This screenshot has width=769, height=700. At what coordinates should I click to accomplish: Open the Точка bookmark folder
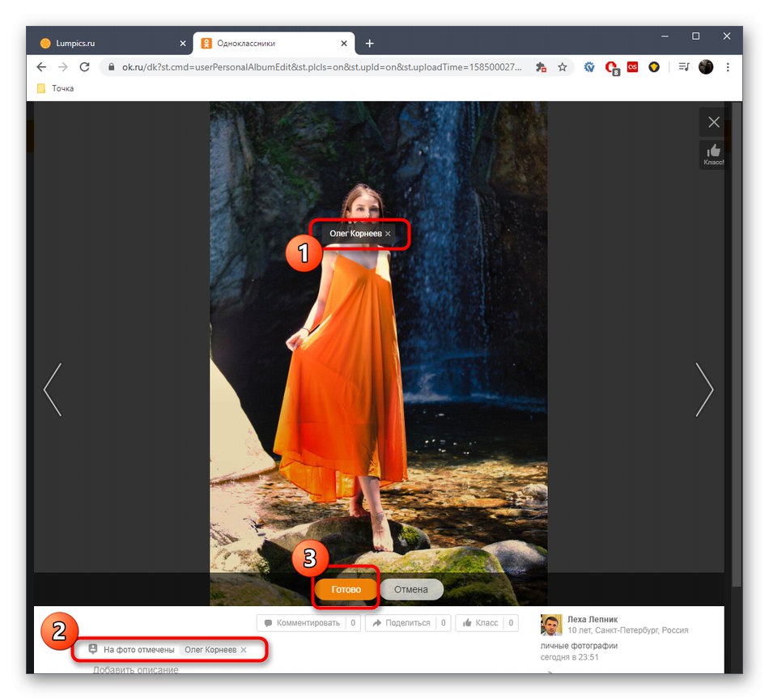(55, 88)
